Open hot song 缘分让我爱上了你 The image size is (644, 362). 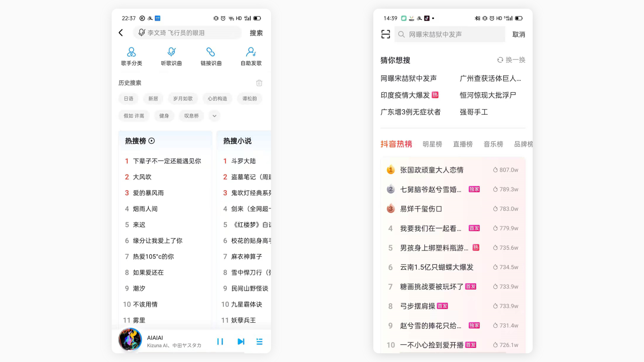pyautogui.click(x=158, y=241)
